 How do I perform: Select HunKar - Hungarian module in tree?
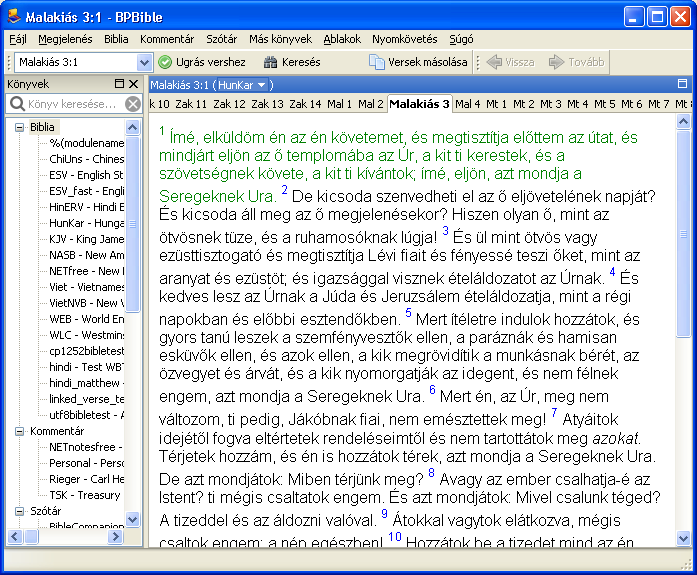86,223
